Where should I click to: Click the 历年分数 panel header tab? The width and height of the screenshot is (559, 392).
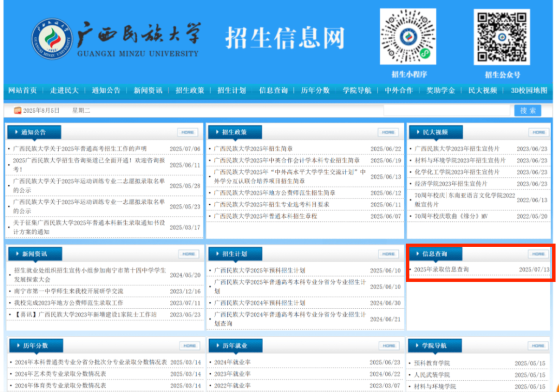point(36,345)
